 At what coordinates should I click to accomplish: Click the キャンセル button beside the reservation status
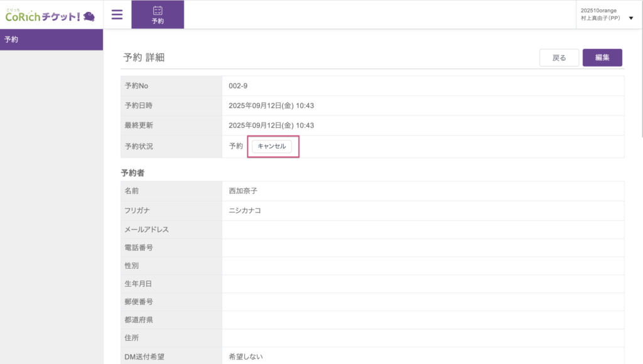[x=271, y=146]
